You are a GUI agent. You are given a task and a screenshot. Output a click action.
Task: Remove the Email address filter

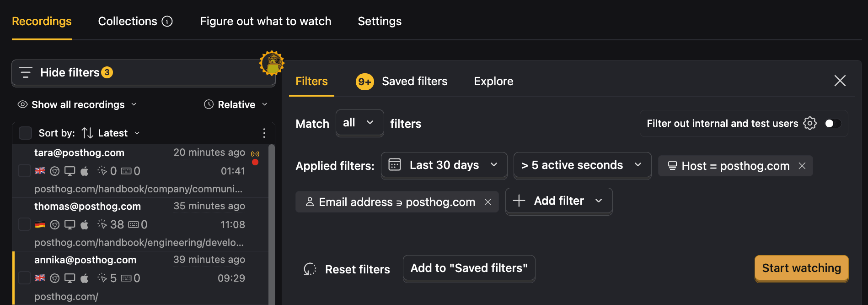tap(488, 202)
